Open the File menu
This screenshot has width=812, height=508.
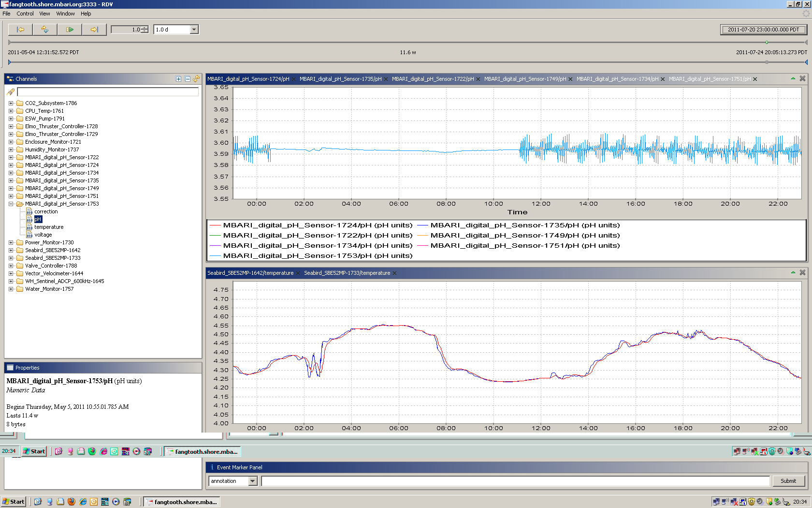click(6, 14)
